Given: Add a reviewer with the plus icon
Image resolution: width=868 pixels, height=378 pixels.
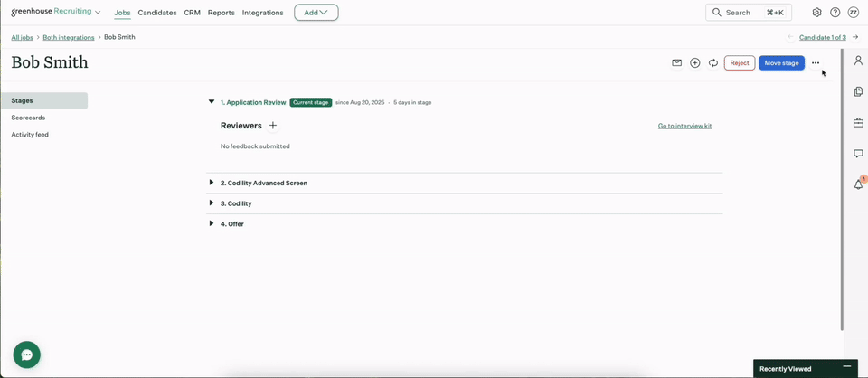Looking at the screenshot, I should pyautogui.click(x=273, y=126).
